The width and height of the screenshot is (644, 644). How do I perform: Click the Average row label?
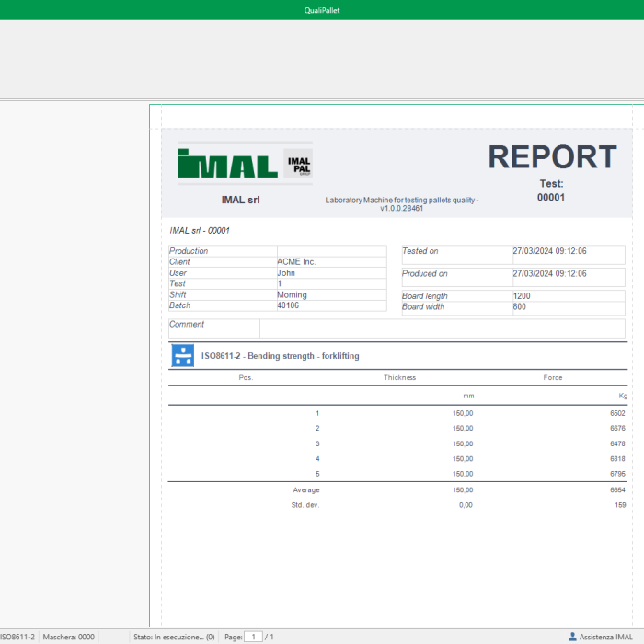306,489
